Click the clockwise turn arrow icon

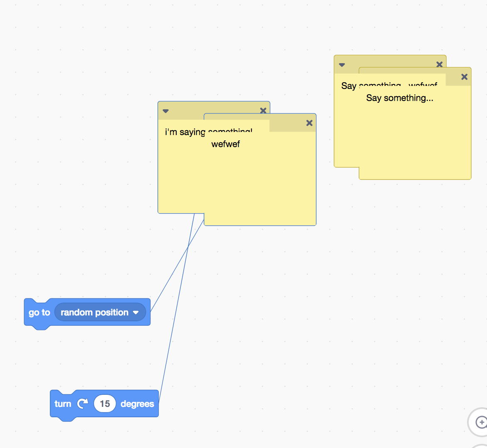[82, 403]
